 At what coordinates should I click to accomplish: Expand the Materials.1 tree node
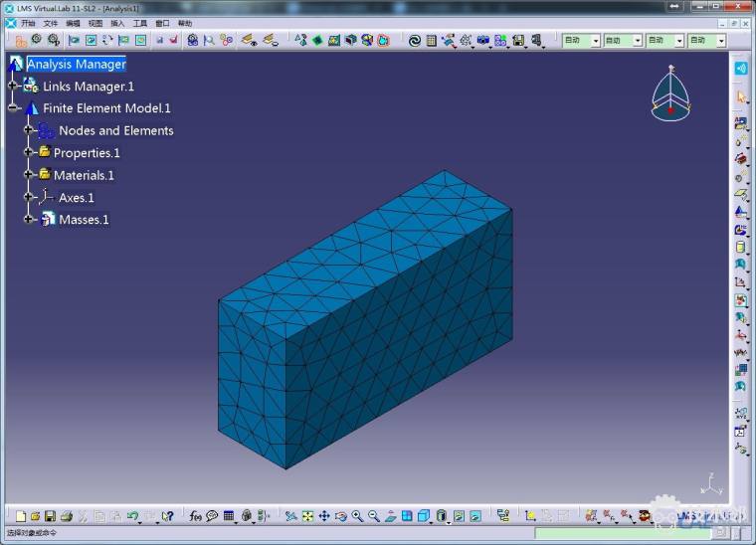[x=29, y=175]
